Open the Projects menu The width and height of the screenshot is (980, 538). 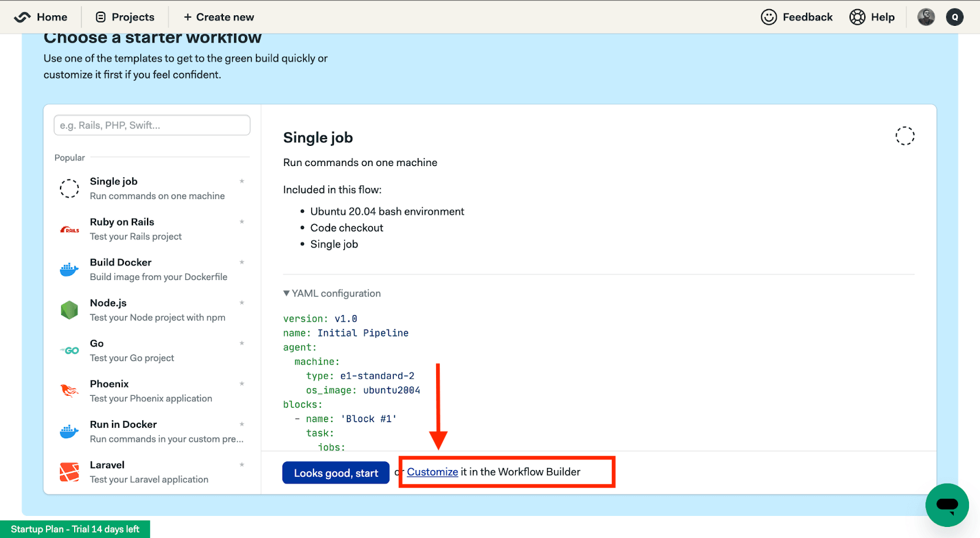133,17
